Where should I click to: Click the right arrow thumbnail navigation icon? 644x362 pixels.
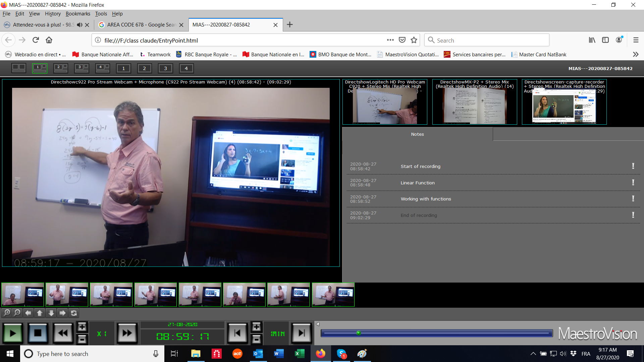pos(63,313)
